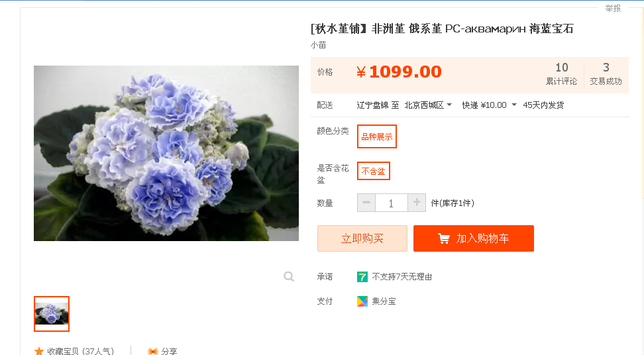The image size is (644, 355).
Task: Click the magnifier zoom icon under photo
Action: [289, 276]
